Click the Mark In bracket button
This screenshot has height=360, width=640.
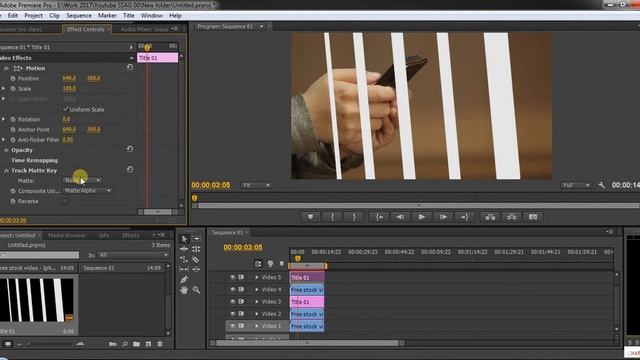tap(332, 217)
